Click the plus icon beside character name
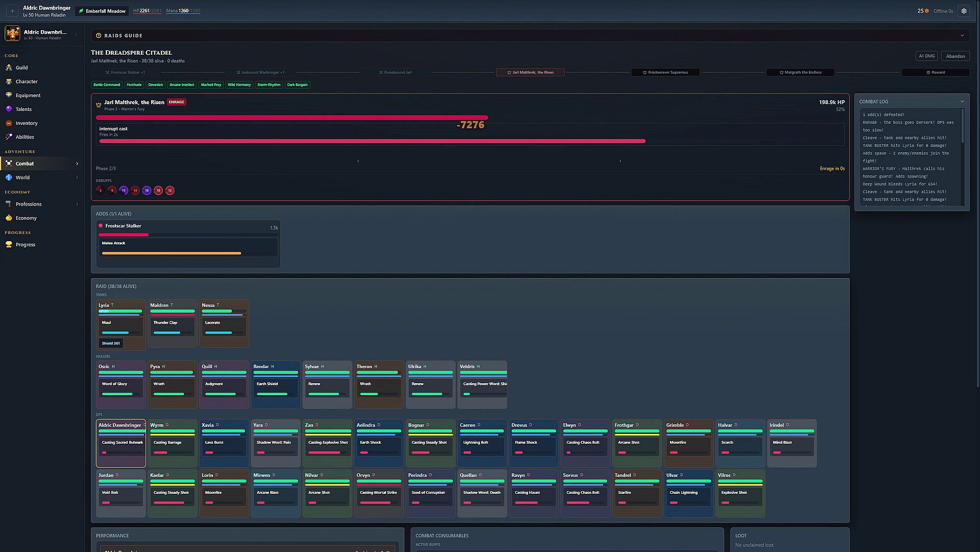Image resolution: width=980 pixels, height=552 pixels. pyautogui.click(x=12, y=11)
